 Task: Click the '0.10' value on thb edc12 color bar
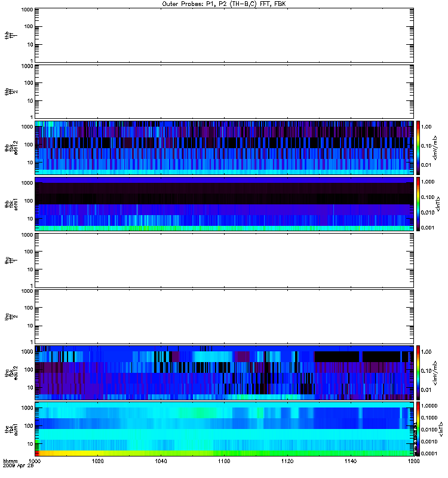pos(426,146)
